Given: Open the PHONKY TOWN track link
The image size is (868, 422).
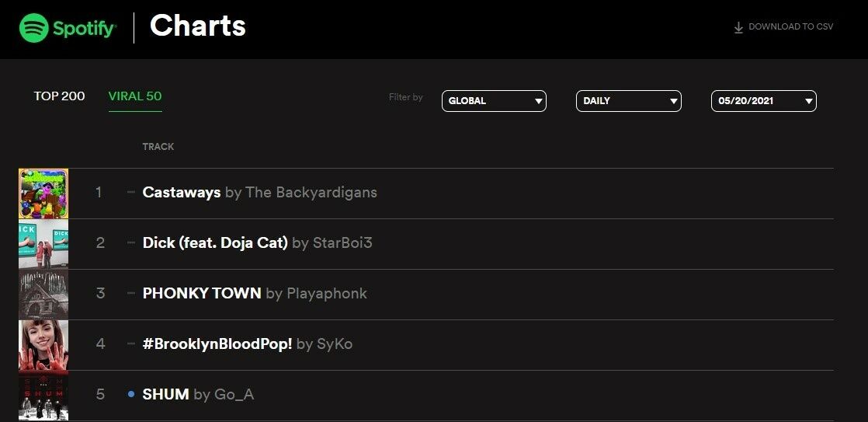Looking at the screenshot, I should pos(202,294).
